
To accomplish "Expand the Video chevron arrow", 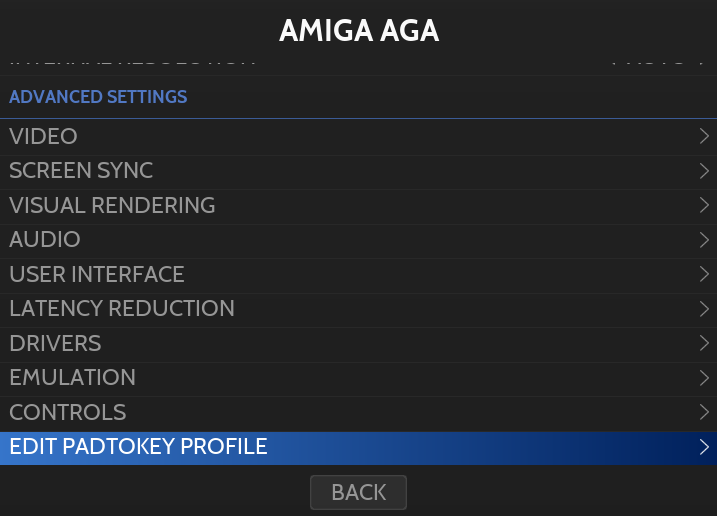I will pyautogui.click(x=704, y=136).
